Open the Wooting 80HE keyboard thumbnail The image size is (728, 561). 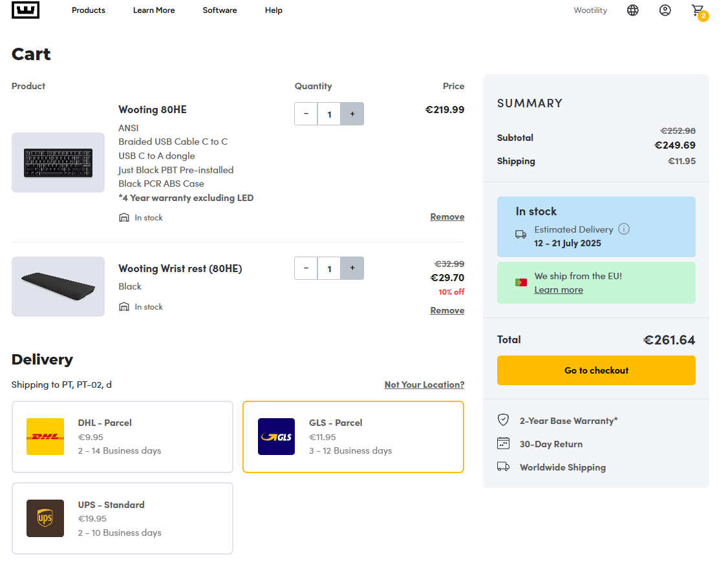58,162
